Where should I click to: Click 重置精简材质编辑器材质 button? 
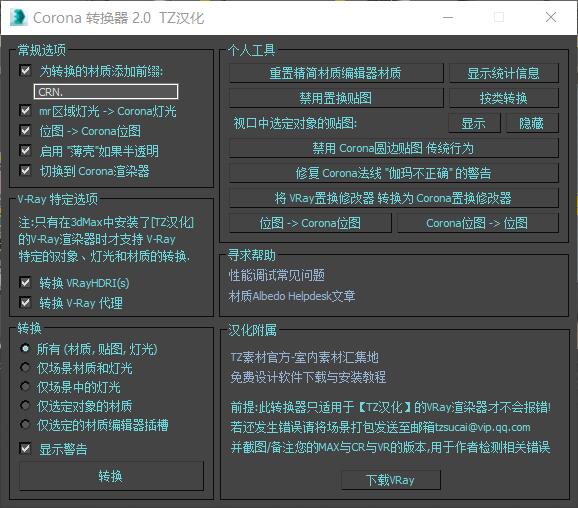pos(336,73)
